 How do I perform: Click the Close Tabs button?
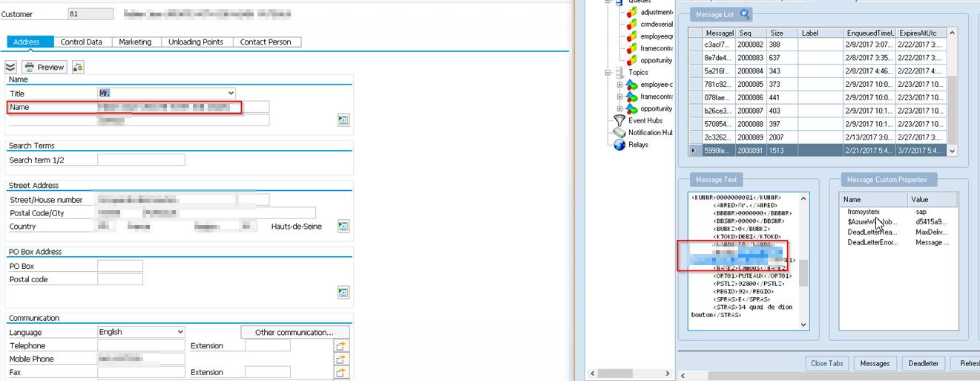pyautogui.click(x=829, y=363)
